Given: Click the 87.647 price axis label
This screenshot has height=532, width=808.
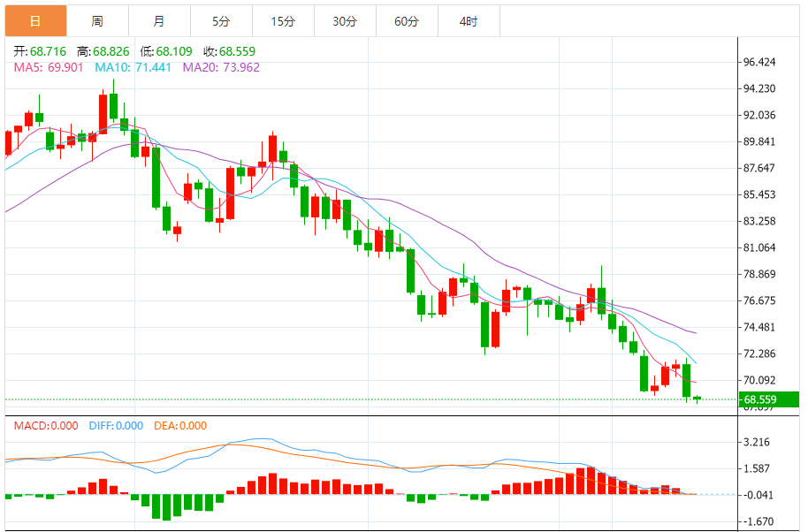Looking at the screenshot, I should (759, 169).
